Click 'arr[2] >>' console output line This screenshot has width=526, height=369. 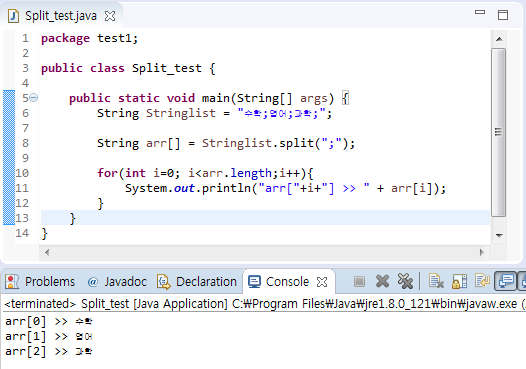click(x=49, y=352)
